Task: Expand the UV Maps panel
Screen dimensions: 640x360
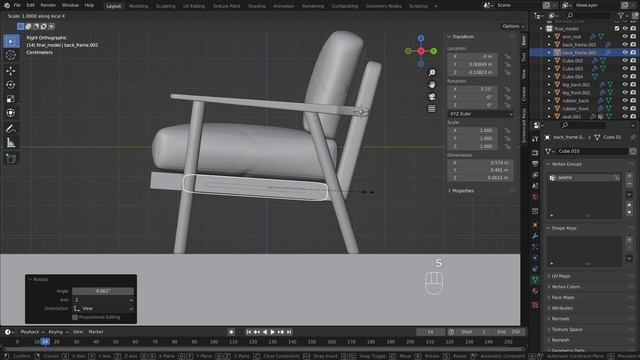Action: coord(549,276)
